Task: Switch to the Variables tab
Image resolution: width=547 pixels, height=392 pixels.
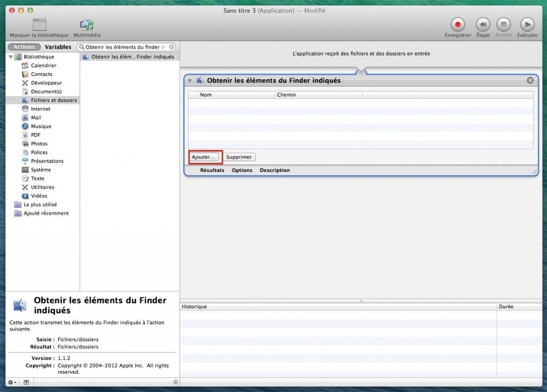Action: (58, 47)
